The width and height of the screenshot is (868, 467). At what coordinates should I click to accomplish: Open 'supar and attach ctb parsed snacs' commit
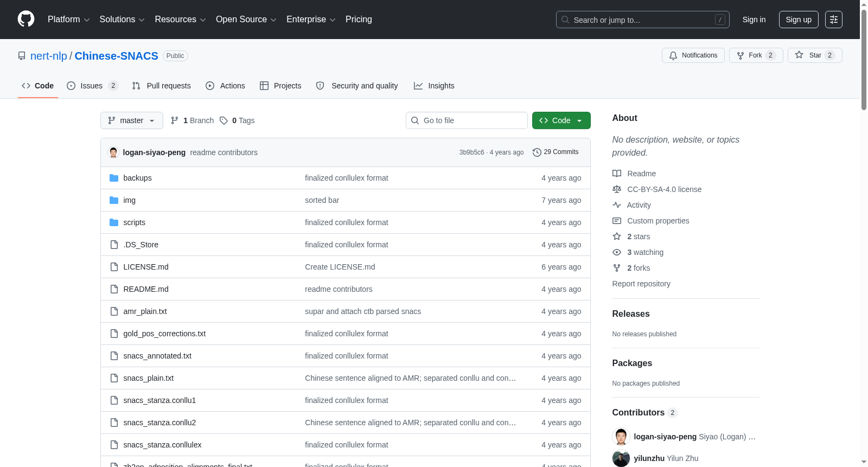pos(363,311)
